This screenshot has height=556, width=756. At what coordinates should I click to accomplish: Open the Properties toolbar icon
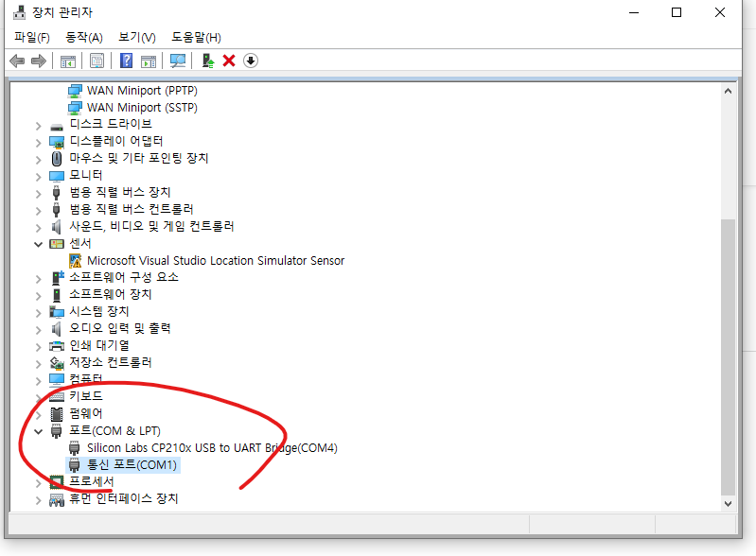pos(97,61)
